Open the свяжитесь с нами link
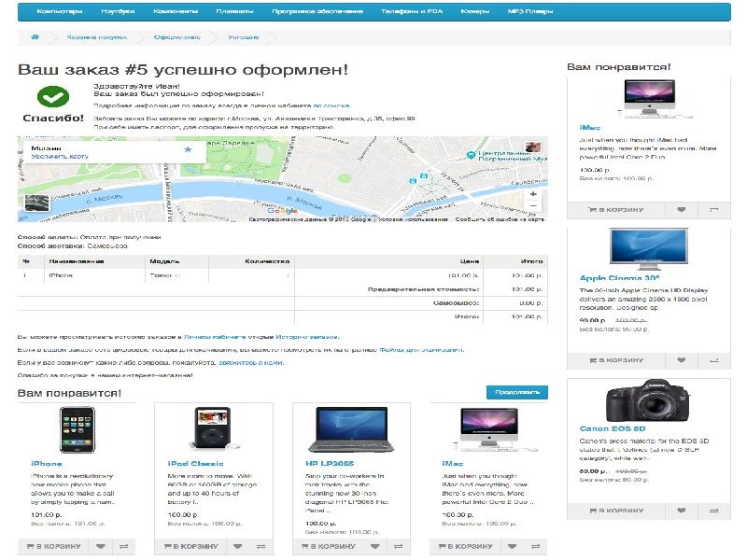 point(250,362)
